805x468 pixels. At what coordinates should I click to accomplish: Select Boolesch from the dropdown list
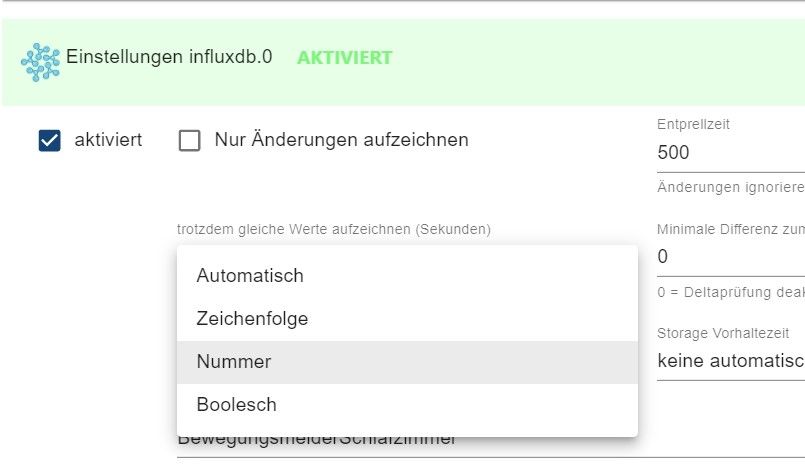(236, 405)
